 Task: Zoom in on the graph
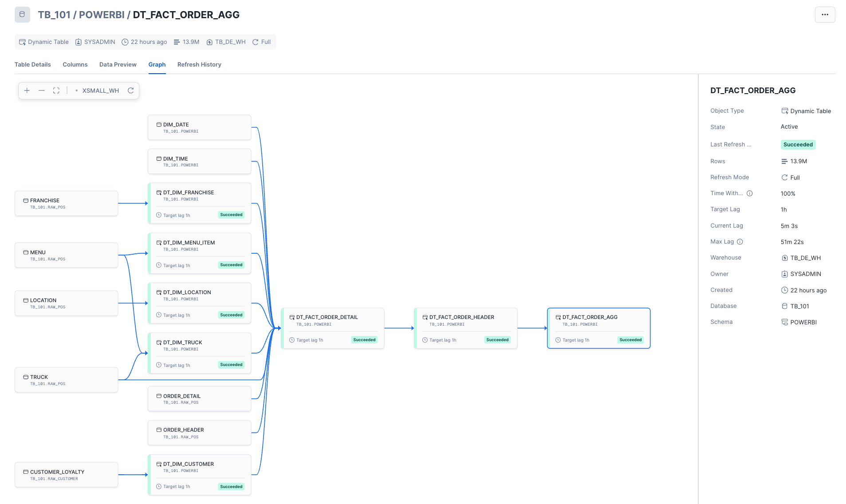click(27, 91)
